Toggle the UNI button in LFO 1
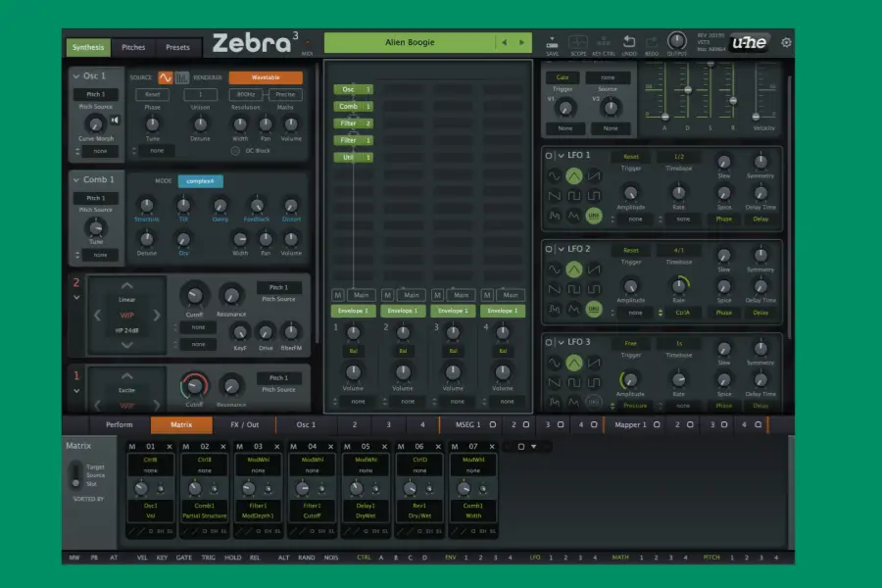882x588 pixels. pos(594,215)
